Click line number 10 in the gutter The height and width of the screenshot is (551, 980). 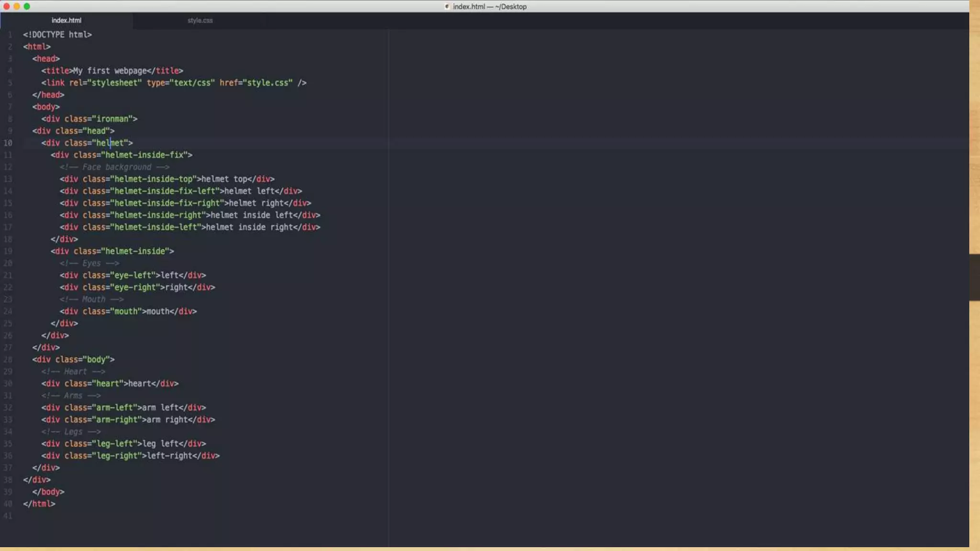click(x=8, y=143)
